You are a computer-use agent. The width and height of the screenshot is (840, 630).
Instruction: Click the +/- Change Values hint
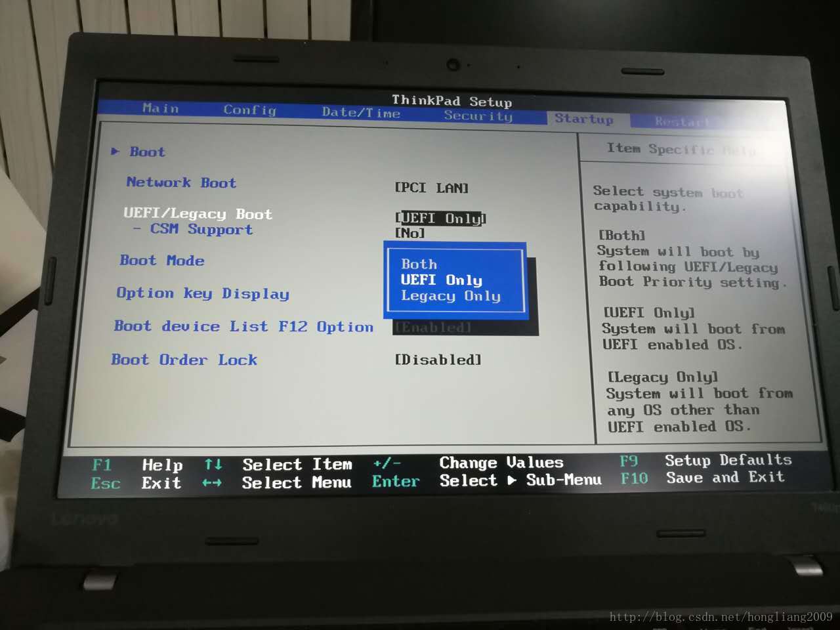[x=468, y=463]
